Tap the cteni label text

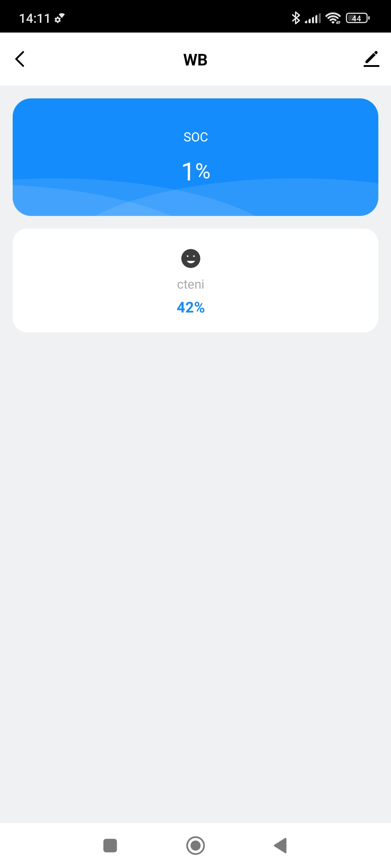(191, 285)
